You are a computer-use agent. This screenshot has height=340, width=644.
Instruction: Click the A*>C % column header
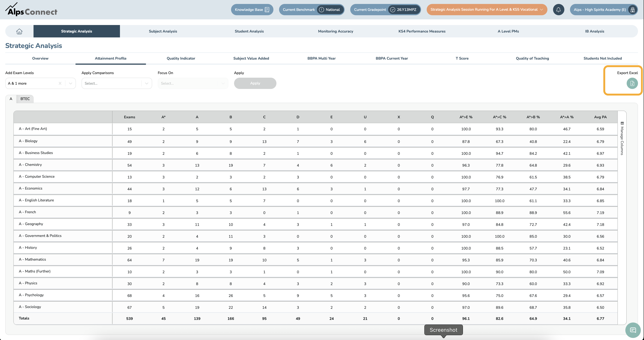click(500, 117)
